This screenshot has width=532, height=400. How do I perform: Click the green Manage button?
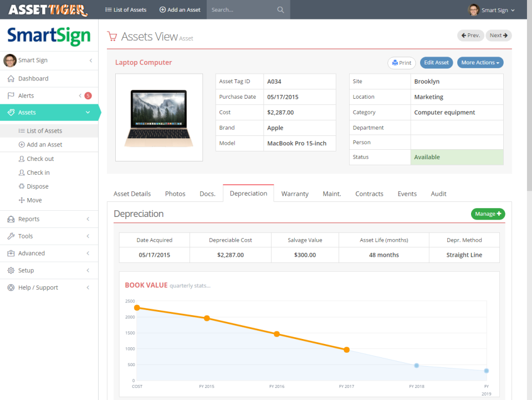coord(488,214)
